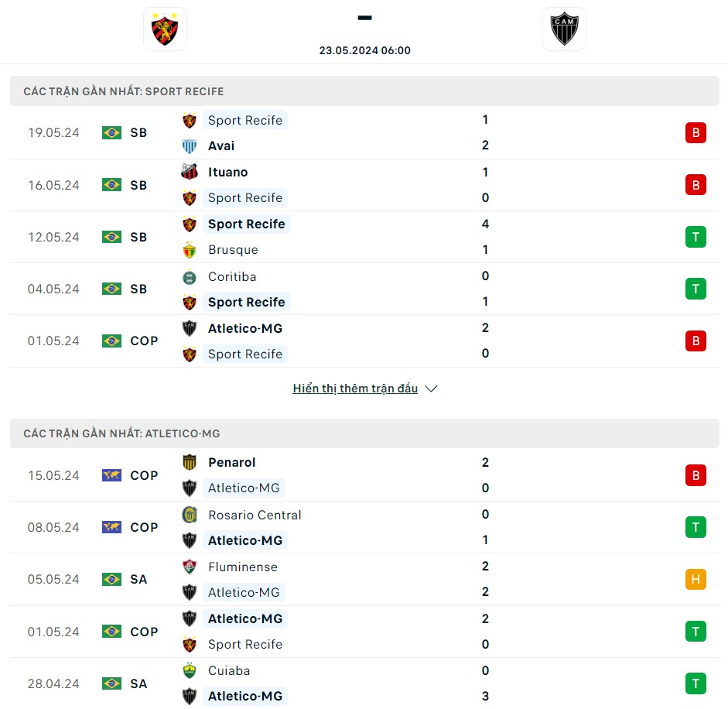This screenshot has height=709, width=728.
Task: Select the Cuiaba team icon
Action: 190,670
